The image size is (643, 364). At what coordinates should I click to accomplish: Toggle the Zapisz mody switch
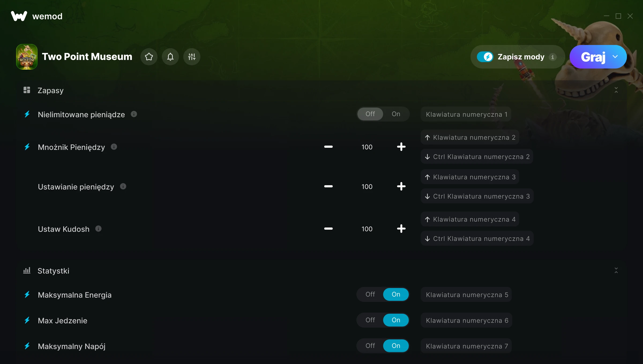(485, 57)
